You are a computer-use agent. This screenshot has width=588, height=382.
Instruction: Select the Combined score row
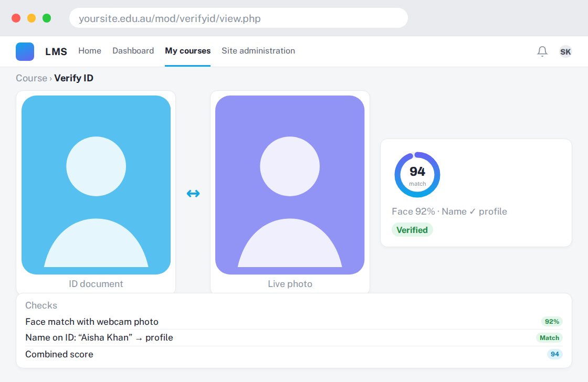[x=293, y=354]
